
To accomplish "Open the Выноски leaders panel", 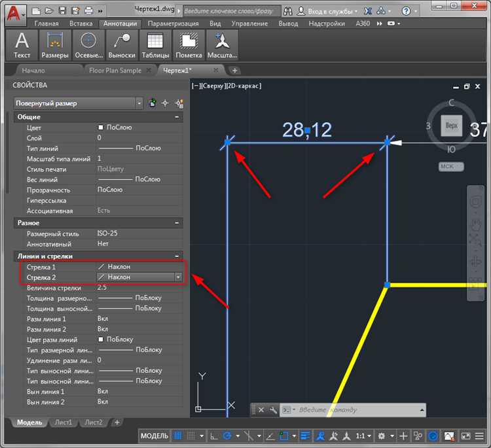I will click(122, 45).
